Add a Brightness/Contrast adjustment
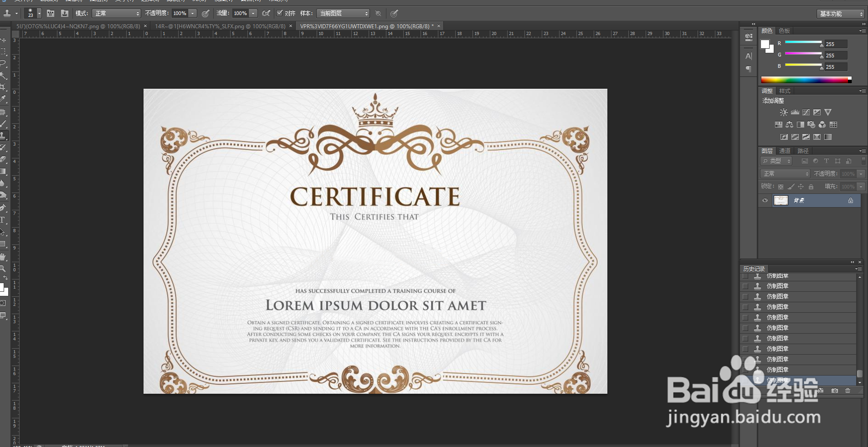The width and height of the screenshot is (868, 447). coord(784,112)
